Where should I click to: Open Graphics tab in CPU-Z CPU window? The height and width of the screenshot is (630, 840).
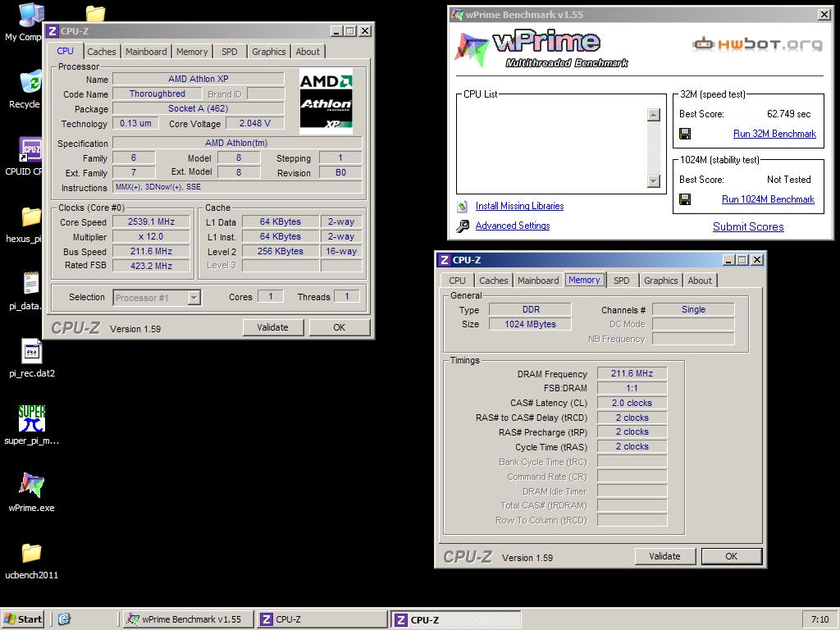click(268, 52)
